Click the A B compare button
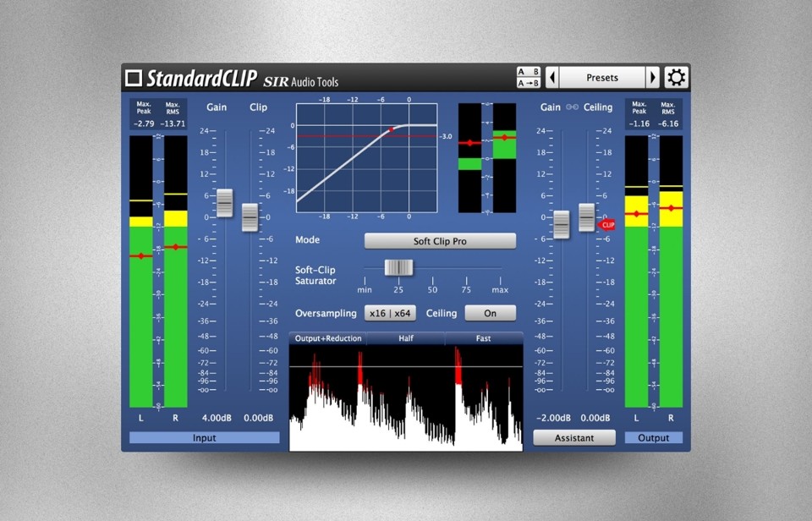Image resolution: width=812 pixels, height=521 pixels. click(x=528, y=72)
